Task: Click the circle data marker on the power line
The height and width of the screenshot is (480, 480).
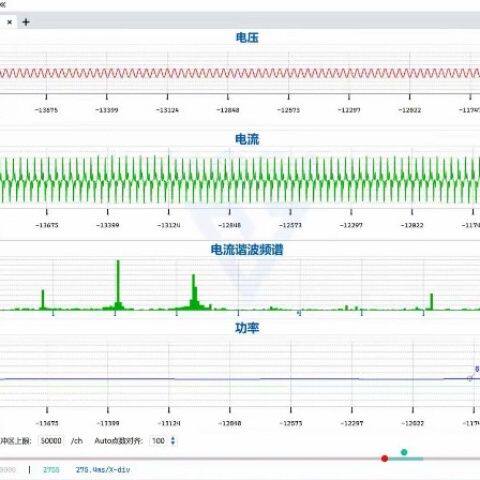Action: [470, 378]
